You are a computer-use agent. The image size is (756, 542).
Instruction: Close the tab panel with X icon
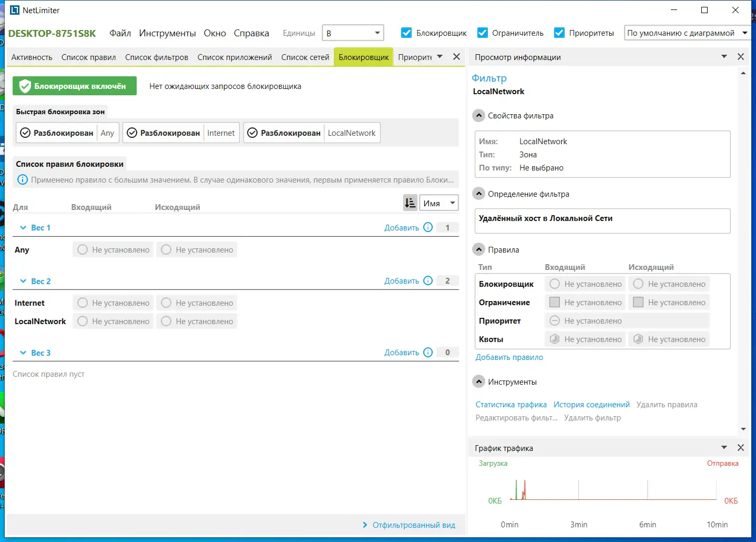pyautogui.click(x=456, y=56)
